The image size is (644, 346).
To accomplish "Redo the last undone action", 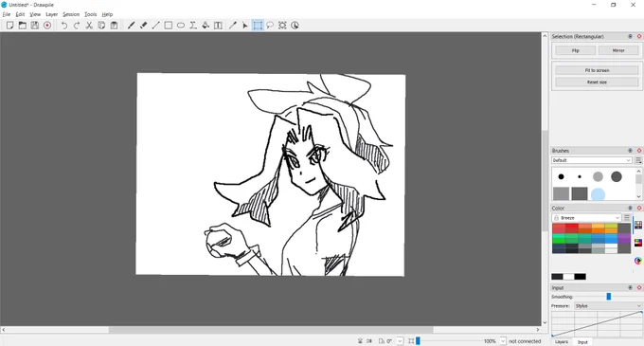I will [x=77, y=26].
